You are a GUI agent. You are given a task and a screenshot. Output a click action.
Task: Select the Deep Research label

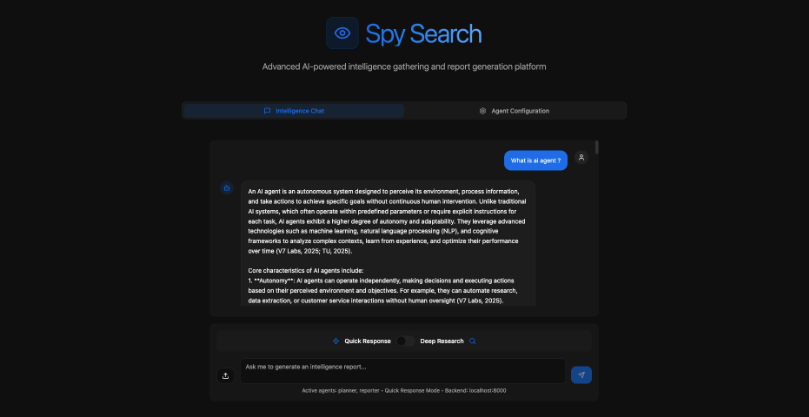tap(442, 341)
